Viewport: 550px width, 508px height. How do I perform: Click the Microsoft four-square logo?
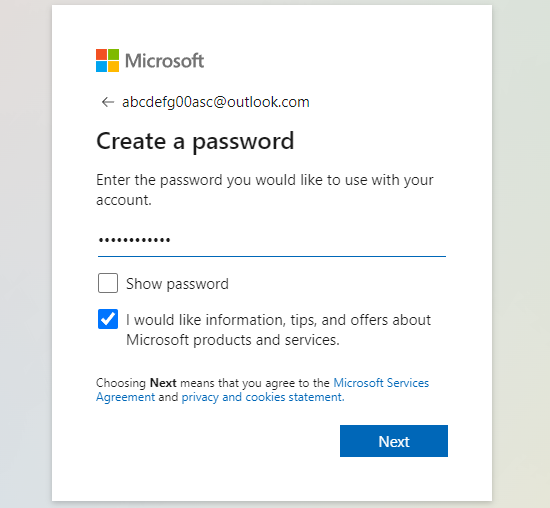click(x=107, y=60)
